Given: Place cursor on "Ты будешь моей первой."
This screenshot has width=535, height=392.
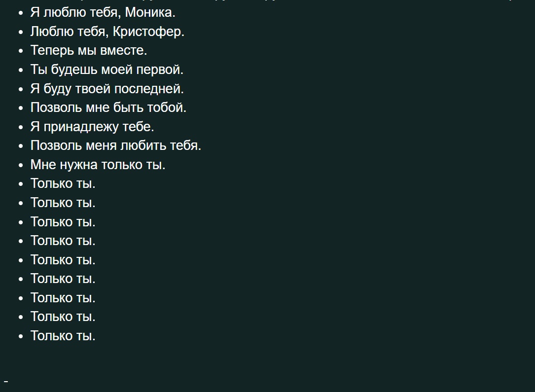Looking at the screenshot, I should click(x=107, y=70).
